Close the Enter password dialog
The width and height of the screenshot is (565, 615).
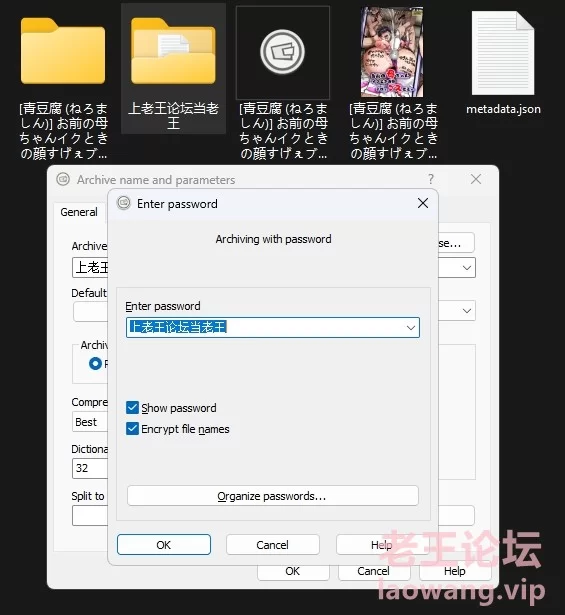click(423, 203)
